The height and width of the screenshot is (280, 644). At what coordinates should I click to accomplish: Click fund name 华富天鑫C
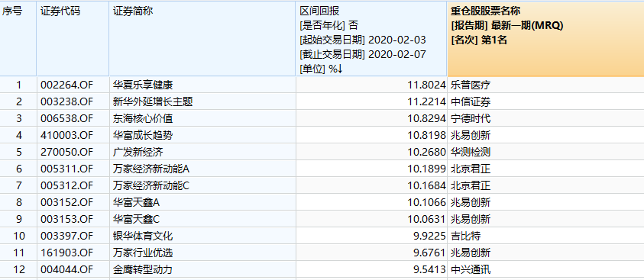coord(136,219)
